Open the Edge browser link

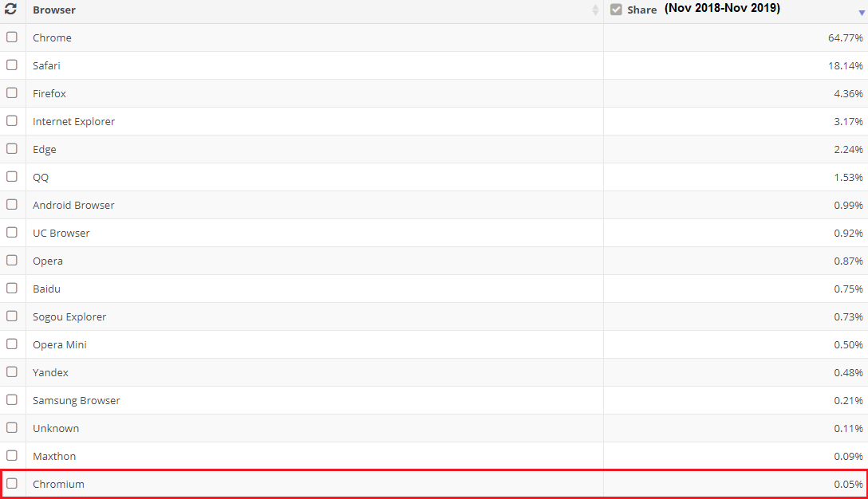pyautogui.click(x=44, y=149)
